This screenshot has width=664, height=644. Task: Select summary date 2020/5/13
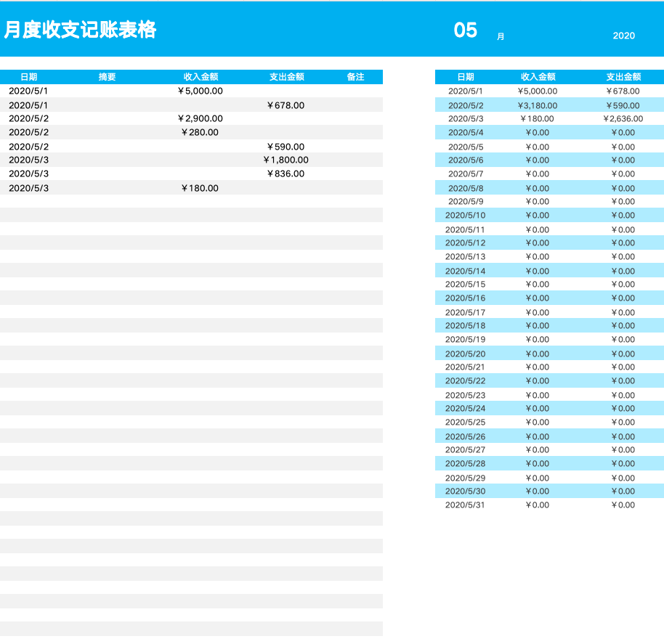(x=466, y=257)
